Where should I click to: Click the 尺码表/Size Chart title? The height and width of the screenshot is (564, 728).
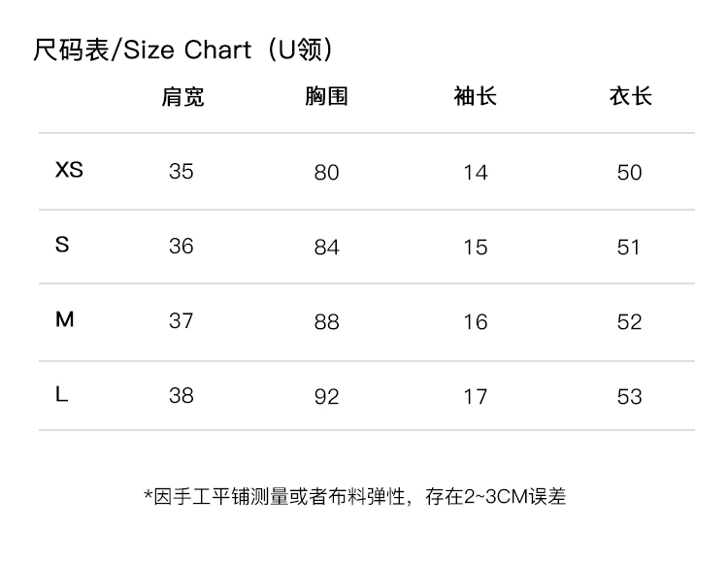(x=184, y=50)
